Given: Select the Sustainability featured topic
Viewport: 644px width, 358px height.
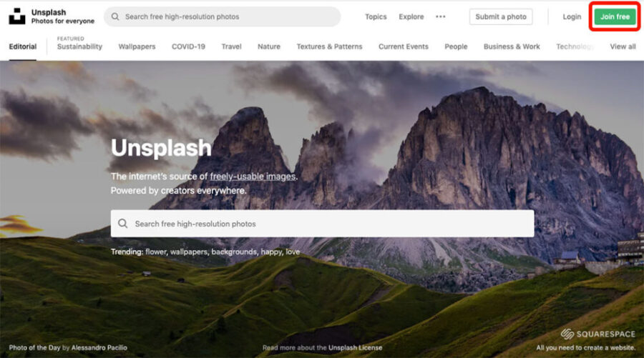Looking at the screenshot, I should [x=79, y=46].
